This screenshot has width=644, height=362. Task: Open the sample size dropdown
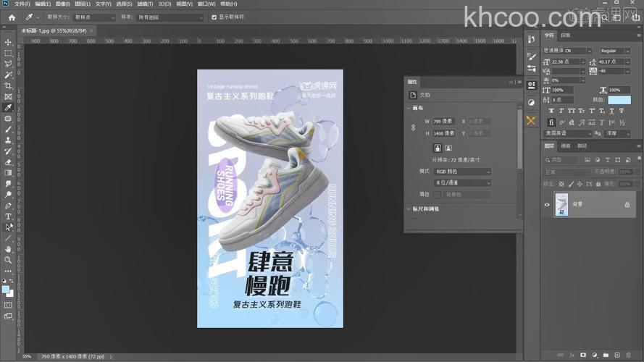tap(94, 17)
